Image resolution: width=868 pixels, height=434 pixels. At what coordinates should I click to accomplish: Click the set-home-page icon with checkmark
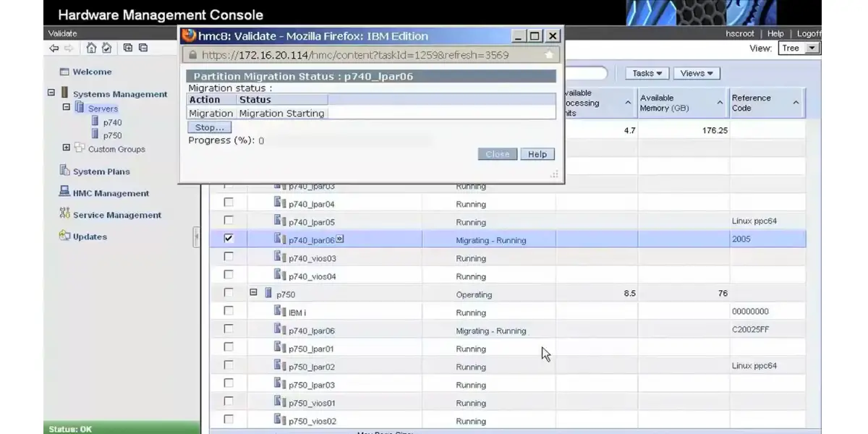pyautogui.click(x=106, y=48)
